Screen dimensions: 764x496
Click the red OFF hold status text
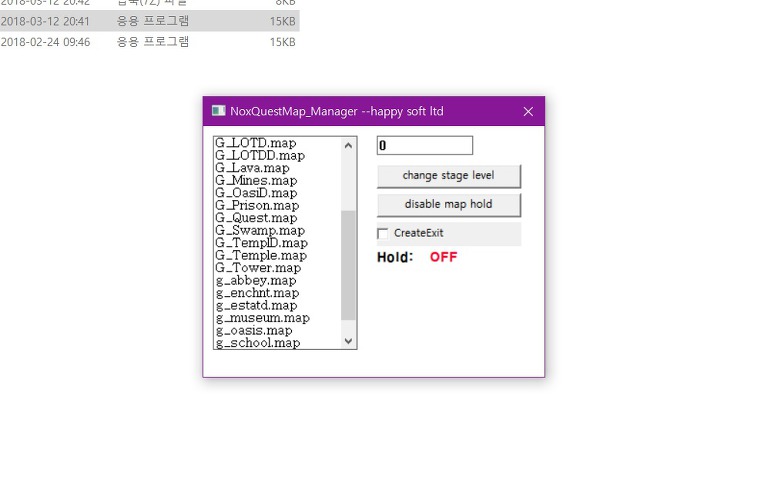443,257
